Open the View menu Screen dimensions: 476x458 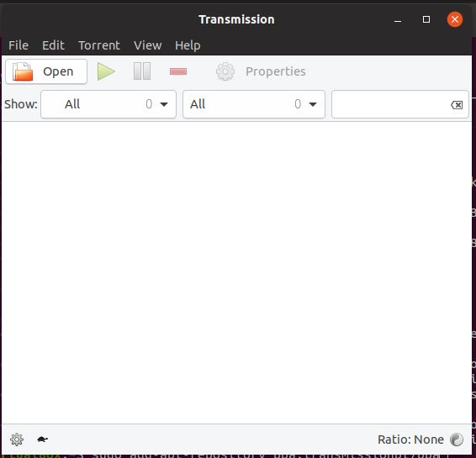[x=148, y=45]
